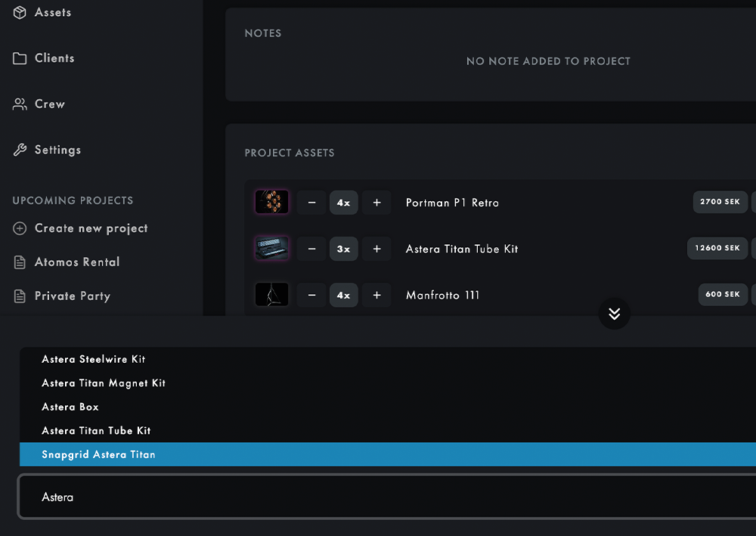The width and height of the screenshot is (756, 536).
Task: Increase Manfrotto 111 quantity
Action: [376, 295]
